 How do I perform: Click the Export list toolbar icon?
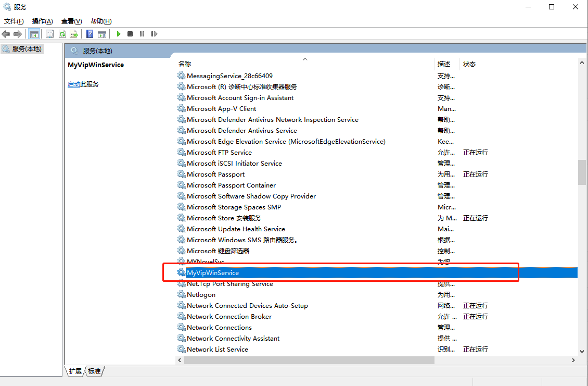74,34
